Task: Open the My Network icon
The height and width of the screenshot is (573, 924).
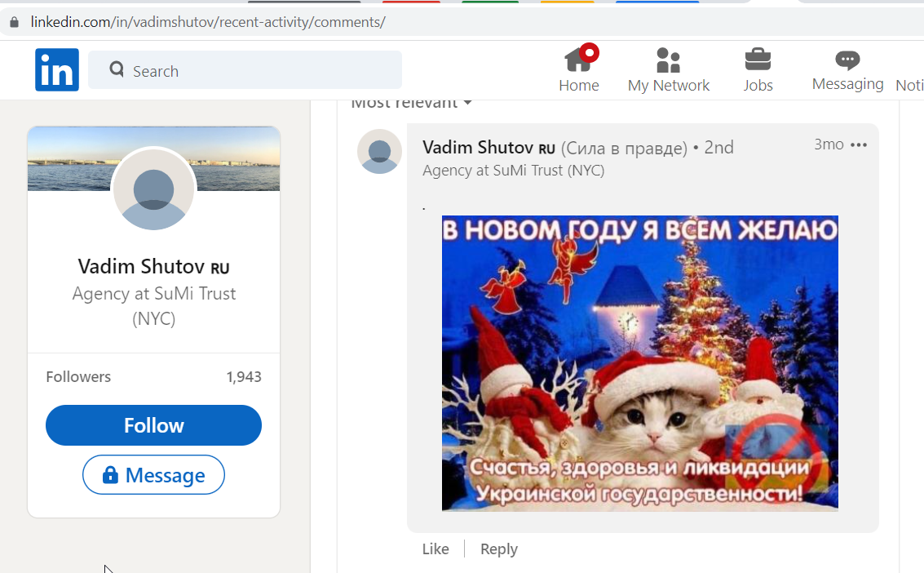Action: (668, 60)
